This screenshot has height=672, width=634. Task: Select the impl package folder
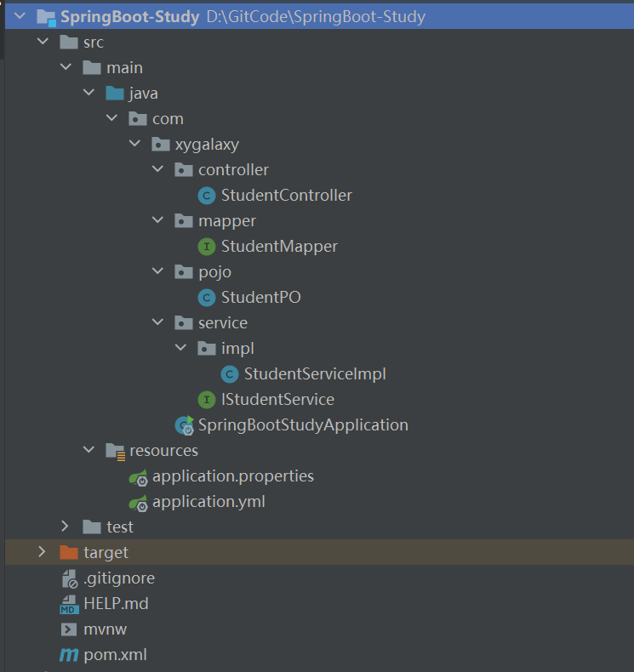tap(237, 349)
